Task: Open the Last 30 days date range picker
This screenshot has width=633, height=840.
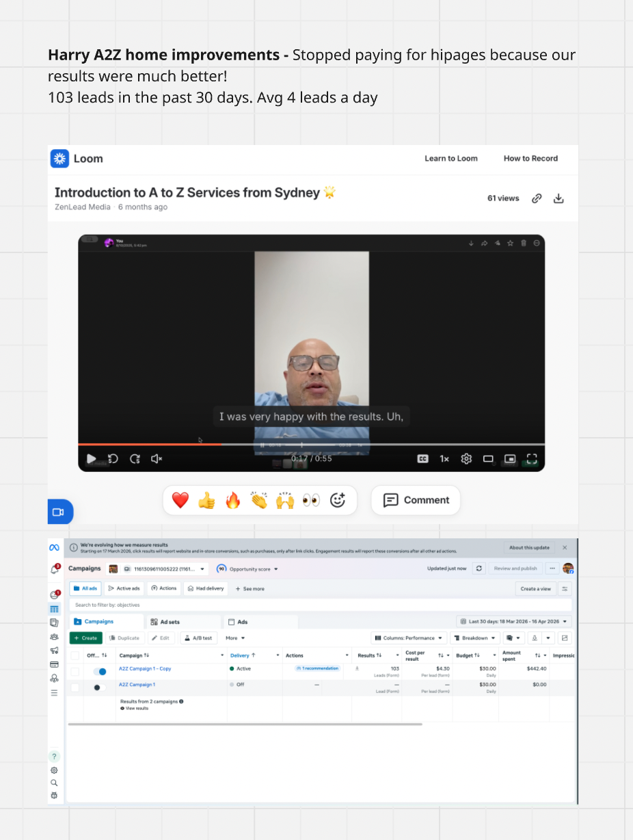Action: pos(514,622)
